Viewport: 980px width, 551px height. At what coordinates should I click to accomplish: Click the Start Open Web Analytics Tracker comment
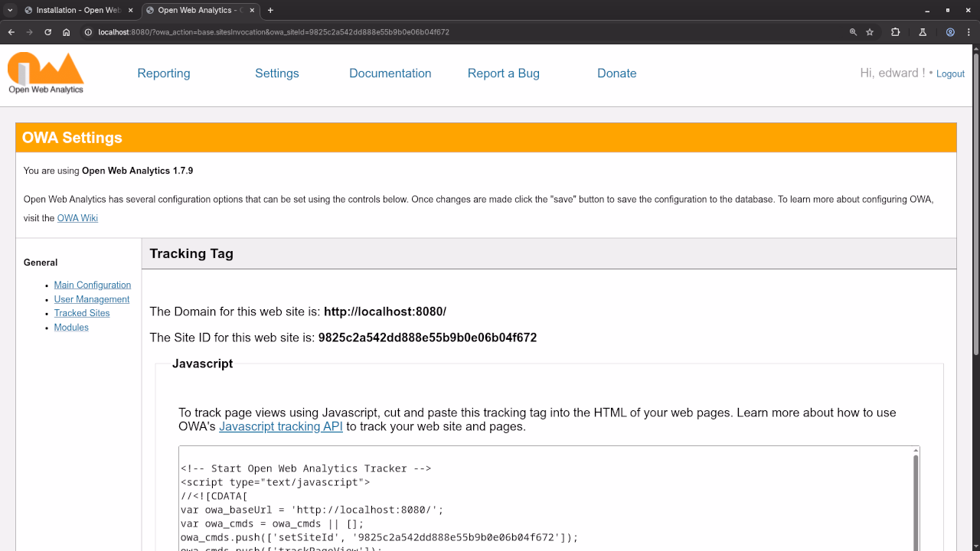click(306, 468)
